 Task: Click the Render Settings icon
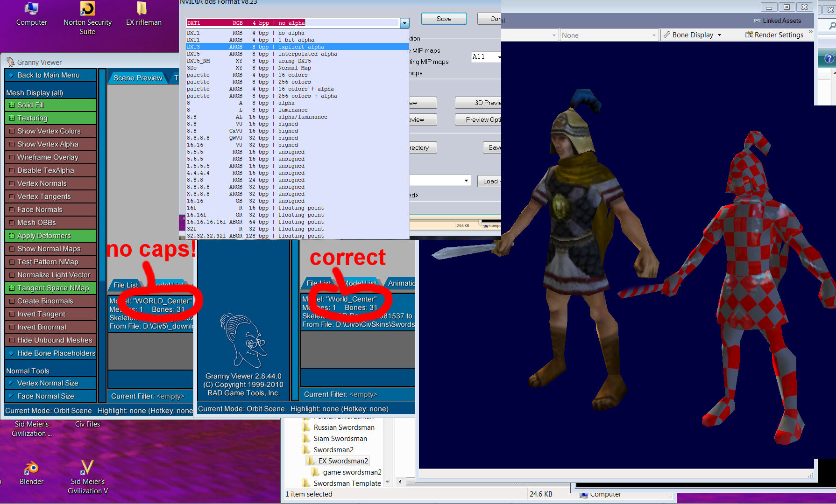coord(749,35)
